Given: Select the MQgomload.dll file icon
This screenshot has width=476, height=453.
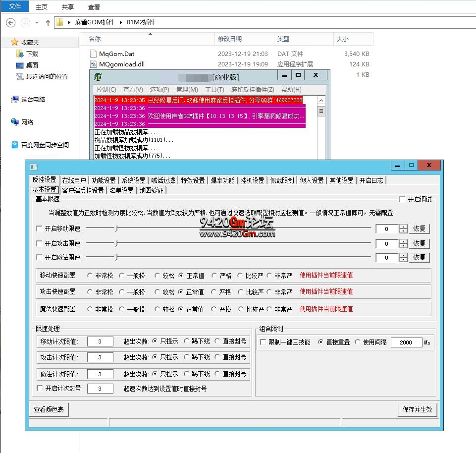Looking at the screenshot, I should 93,64.
